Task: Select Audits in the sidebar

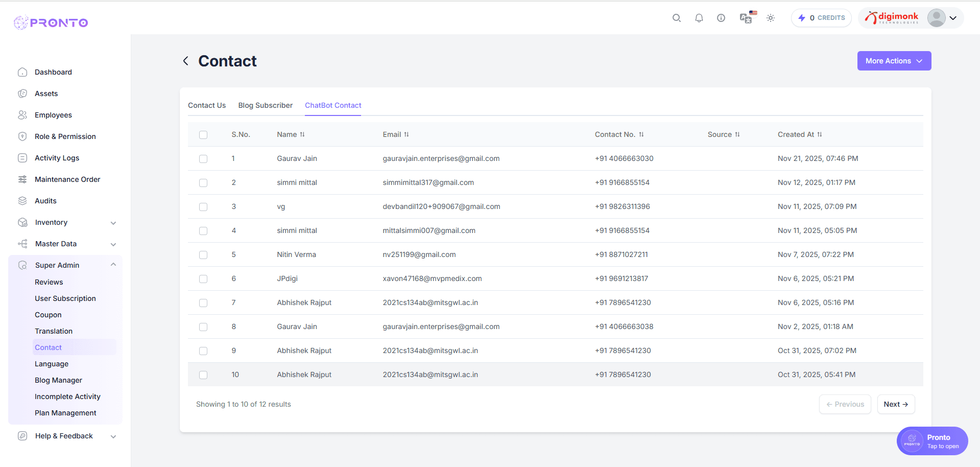Action: click(45, 200)
